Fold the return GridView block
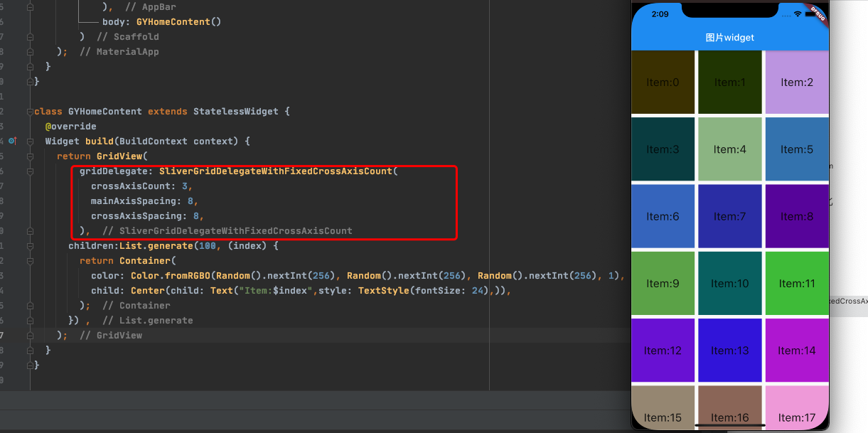The image size is (868, 433). pyautogui.click(x=30, y=156)
